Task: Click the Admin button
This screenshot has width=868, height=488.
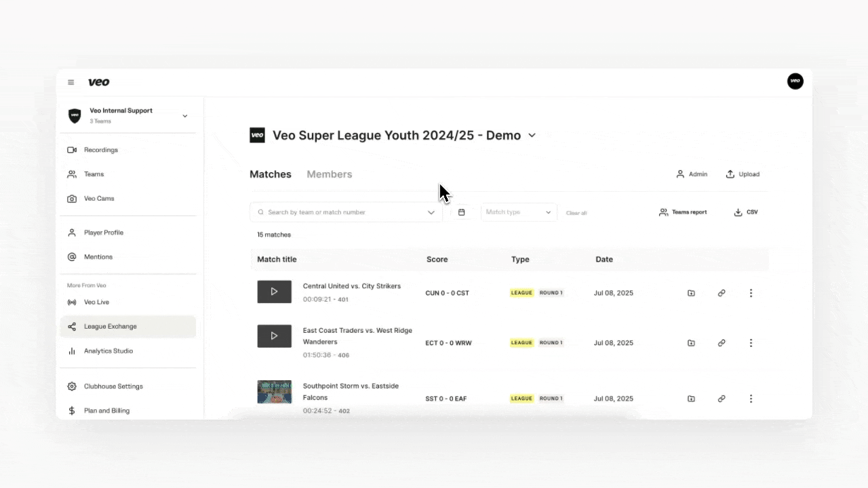Action: point(692,174)
